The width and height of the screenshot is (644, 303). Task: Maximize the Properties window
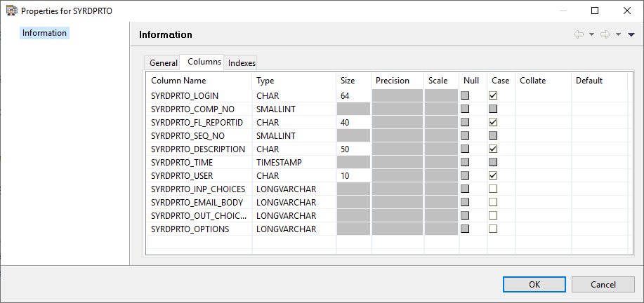coord(595,11)
